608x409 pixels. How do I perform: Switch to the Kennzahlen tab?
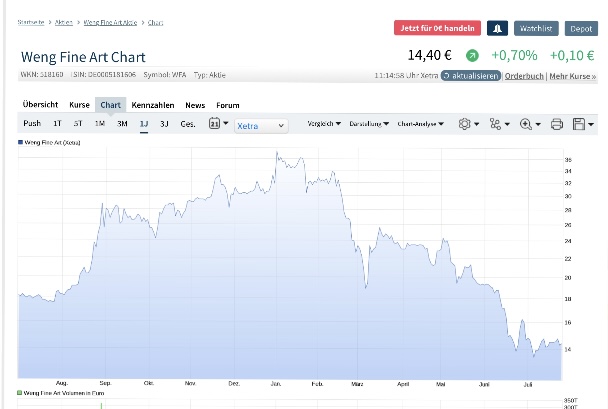click(x=153, y=105)
